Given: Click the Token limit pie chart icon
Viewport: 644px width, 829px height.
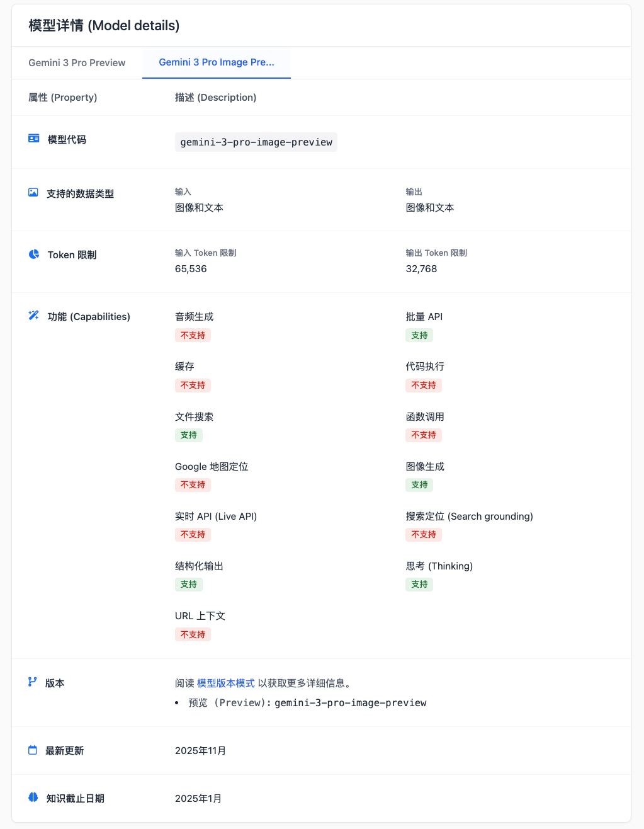Looking at the screenshot, I should (x=34, y=254).
